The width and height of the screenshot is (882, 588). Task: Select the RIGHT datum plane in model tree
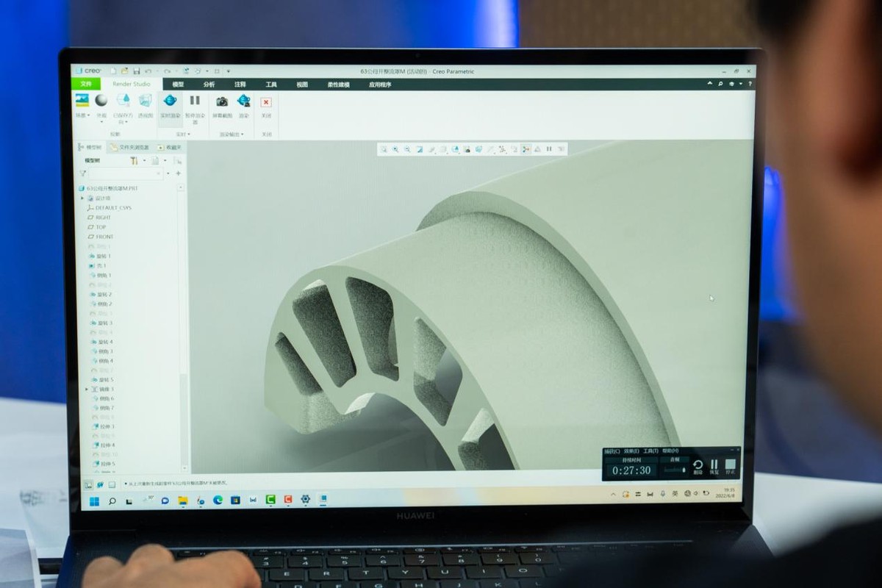pyautogui.click(x=100, y=218)
